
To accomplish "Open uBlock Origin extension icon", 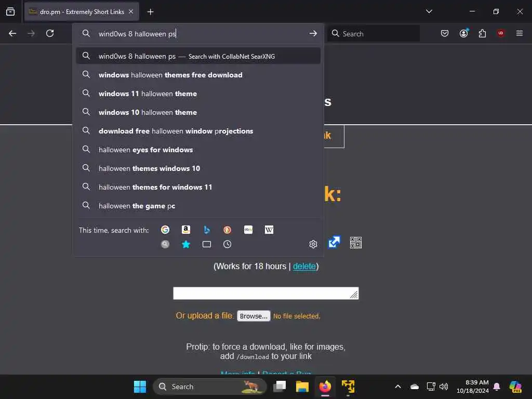I will click(501, 33).
